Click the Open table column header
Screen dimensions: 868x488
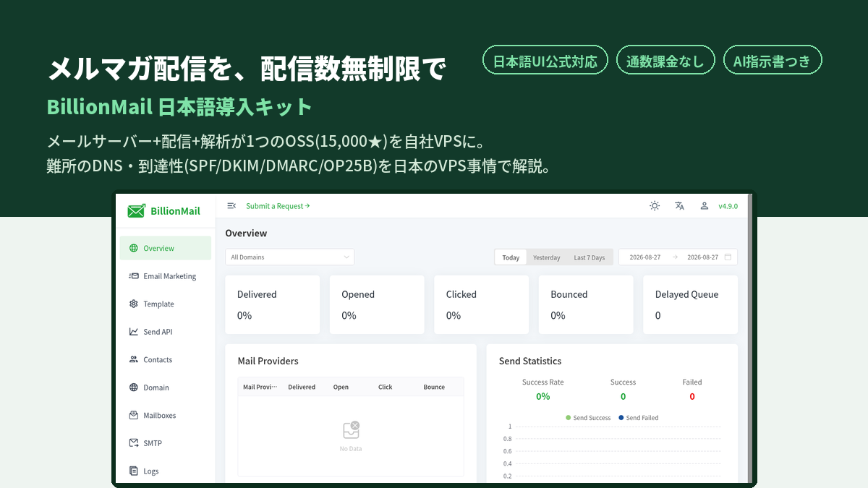click(x=341, y=387)
